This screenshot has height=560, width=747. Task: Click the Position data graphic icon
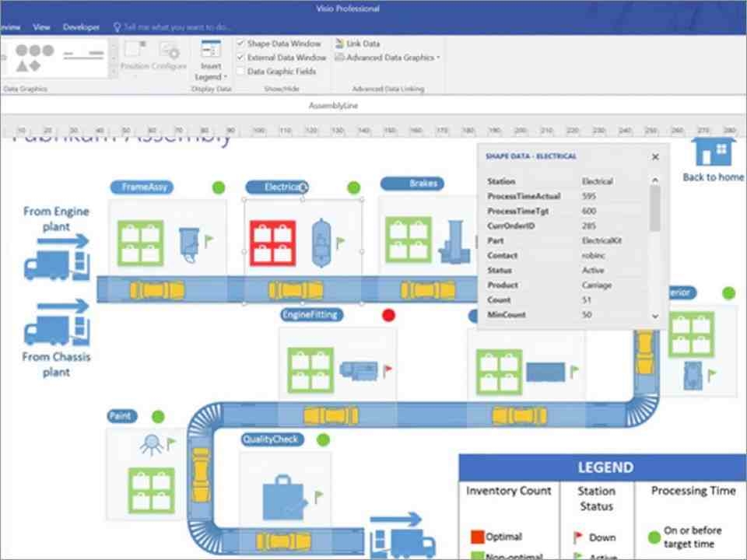[135, 50]
